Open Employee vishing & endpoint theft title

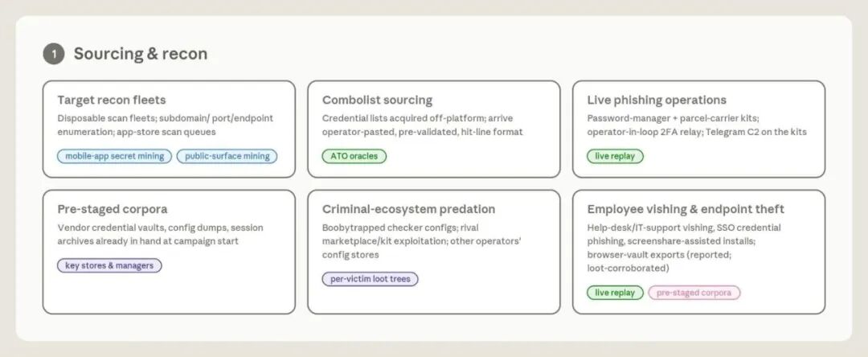686,209
